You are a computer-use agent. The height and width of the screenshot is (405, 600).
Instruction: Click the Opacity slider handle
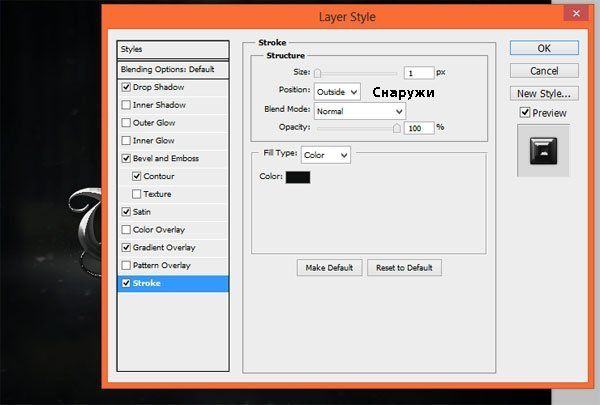(397, 128)
